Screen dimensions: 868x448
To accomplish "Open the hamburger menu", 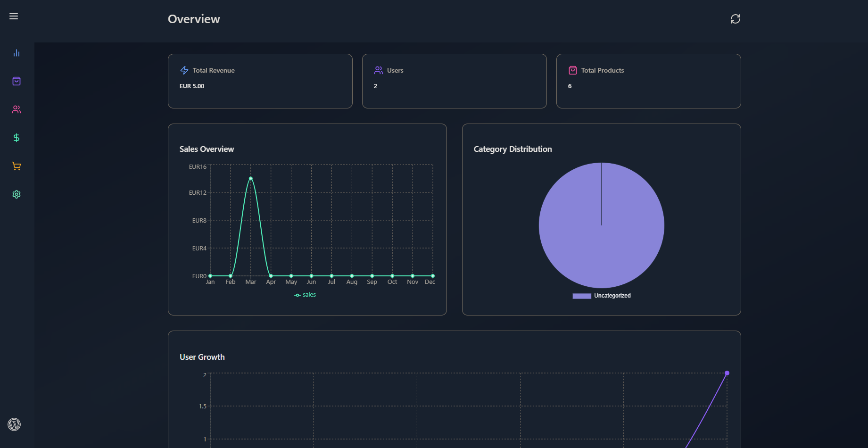I will 14,16.
